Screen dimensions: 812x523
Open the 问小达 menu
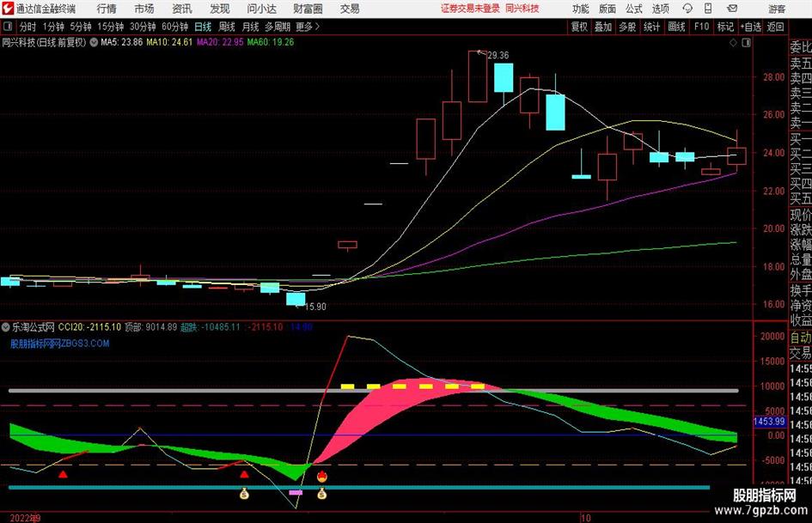261,9
